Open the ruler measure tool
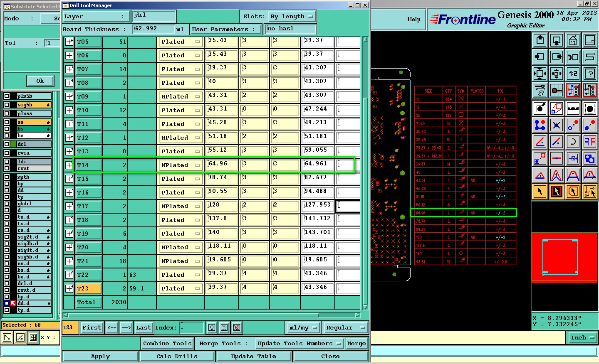The height and width of the screenshot is (364, 599). [x=573, y=109]
